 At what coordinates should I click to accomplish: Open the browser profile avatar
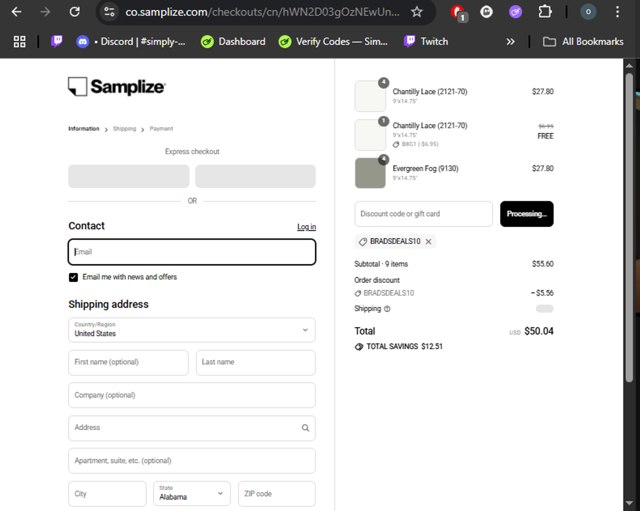coord(588,12)
